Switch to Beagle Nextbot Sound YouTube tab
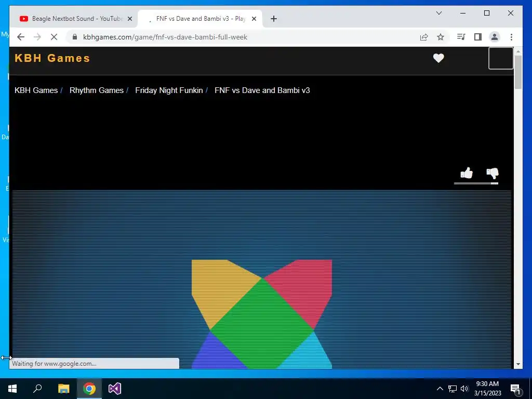 click(x=73, y=19)
